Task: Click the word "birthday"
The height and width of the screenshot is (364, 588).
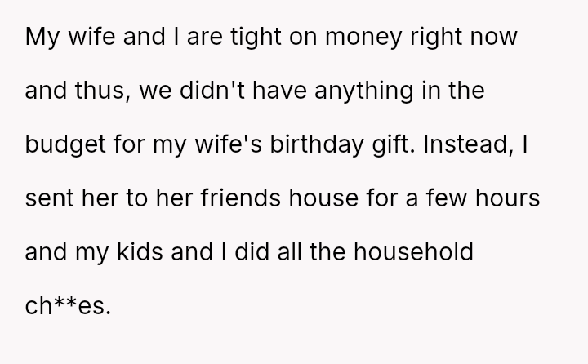Action: (x=341, y=145)
